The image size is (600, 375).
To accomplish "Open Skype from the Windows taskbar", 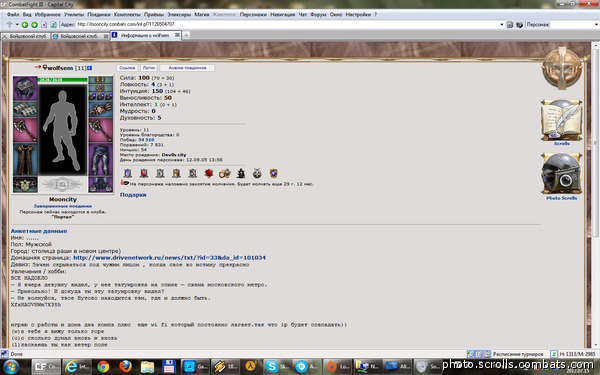I will point(277,367).
